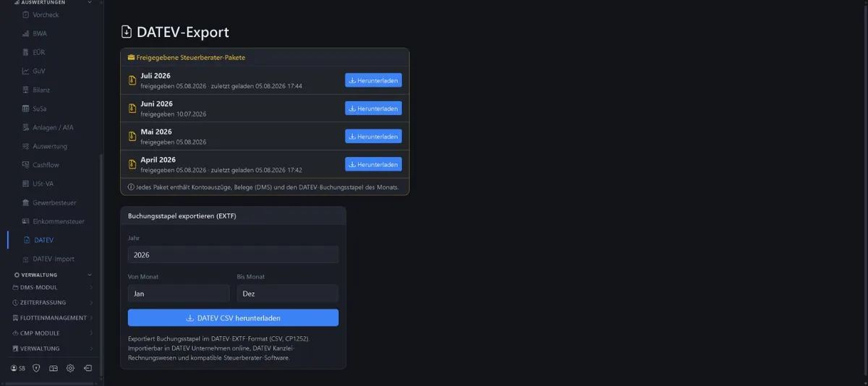Click the file icon beside April 2026
Screen dimensions: 868x386
coord(132,164)
